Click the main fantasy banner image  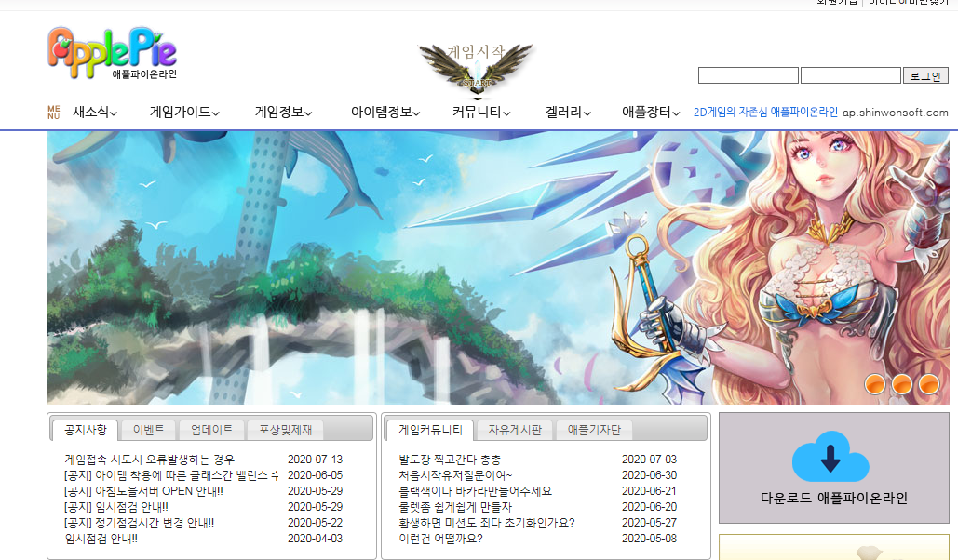498,268
